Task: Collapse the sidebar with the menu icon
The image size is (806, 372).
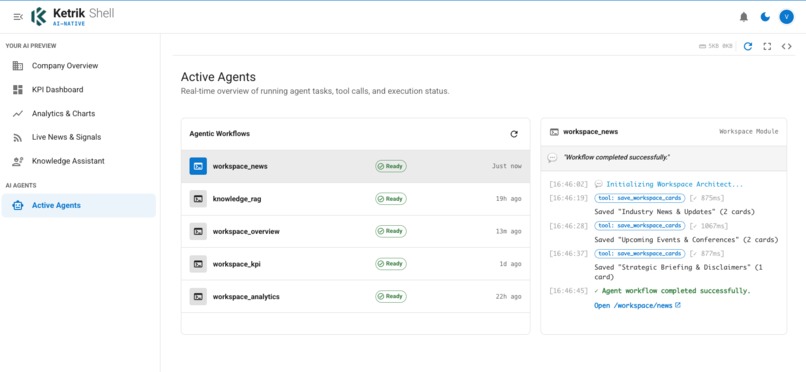Action: click(18, 17)
